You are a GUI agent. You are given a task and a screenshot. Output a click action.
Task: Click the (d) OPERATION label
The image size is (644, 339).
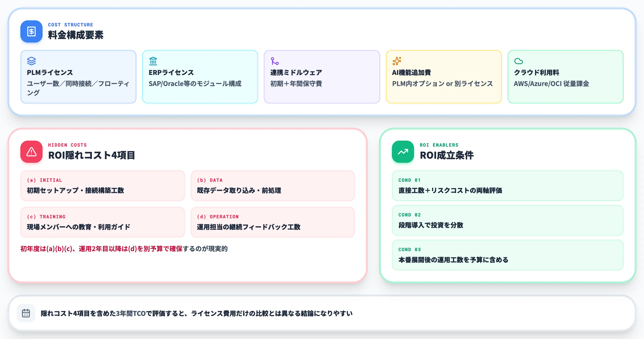218,217
